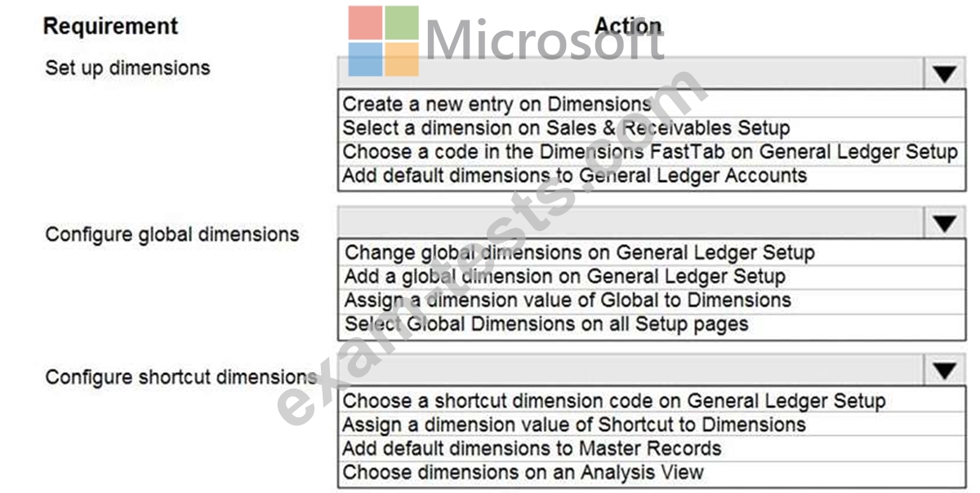
Task: Choose Add a global dimension option
Action: tap(652, 277)
